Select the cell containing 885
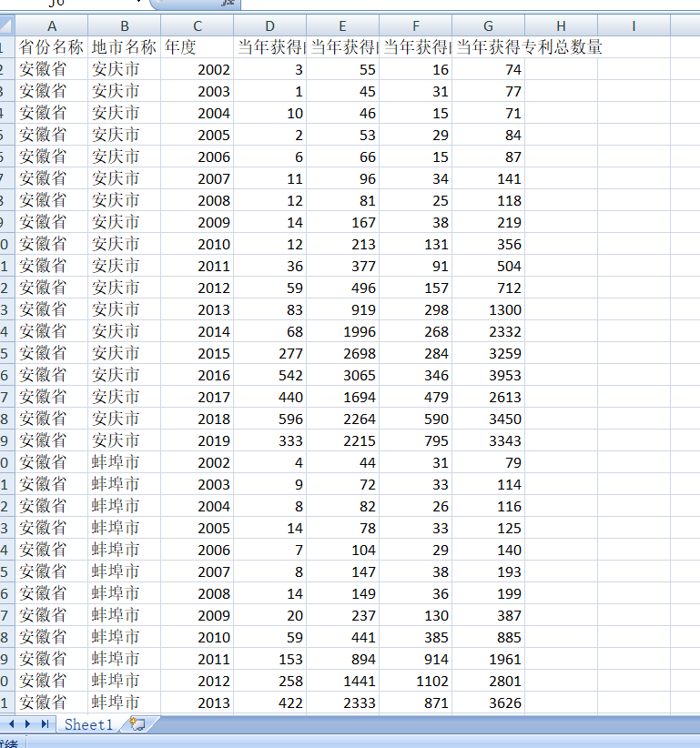 [x=488, y=637]
